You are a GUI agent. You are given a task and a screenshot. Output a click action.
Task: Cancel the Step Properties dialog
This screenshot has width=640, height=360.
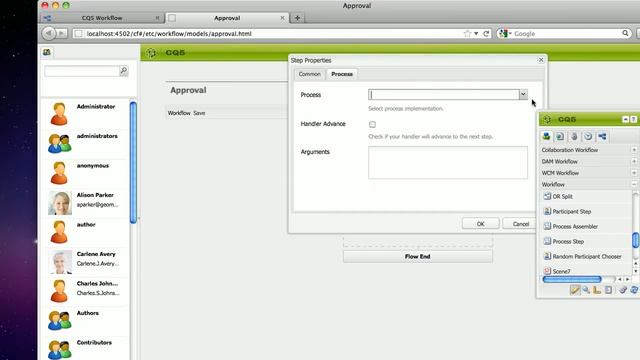point(520,224)
